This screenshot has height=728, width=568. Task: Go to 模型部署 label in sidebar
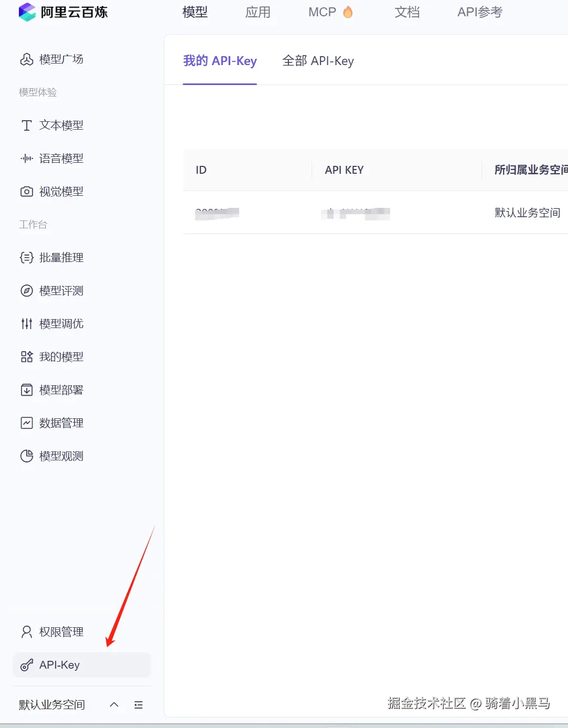tap(61, 390)
